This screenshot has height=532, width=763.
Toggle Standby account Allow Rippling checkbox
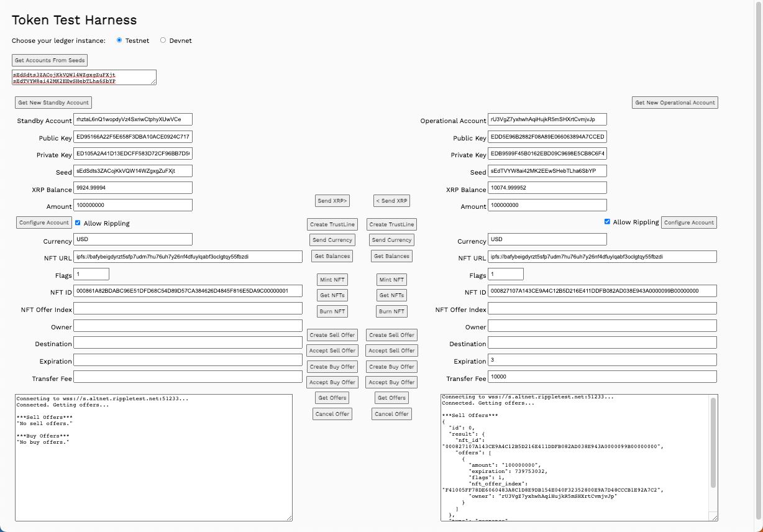78,222
